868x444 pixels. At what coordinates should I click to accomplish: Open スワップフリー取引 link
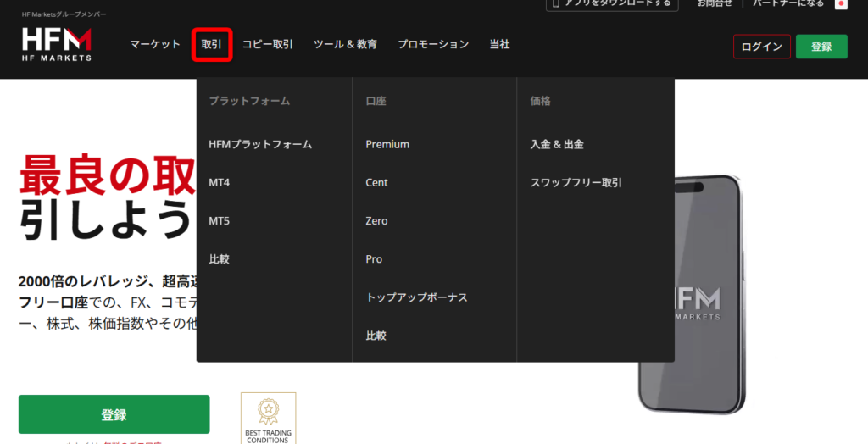point(576,183)
